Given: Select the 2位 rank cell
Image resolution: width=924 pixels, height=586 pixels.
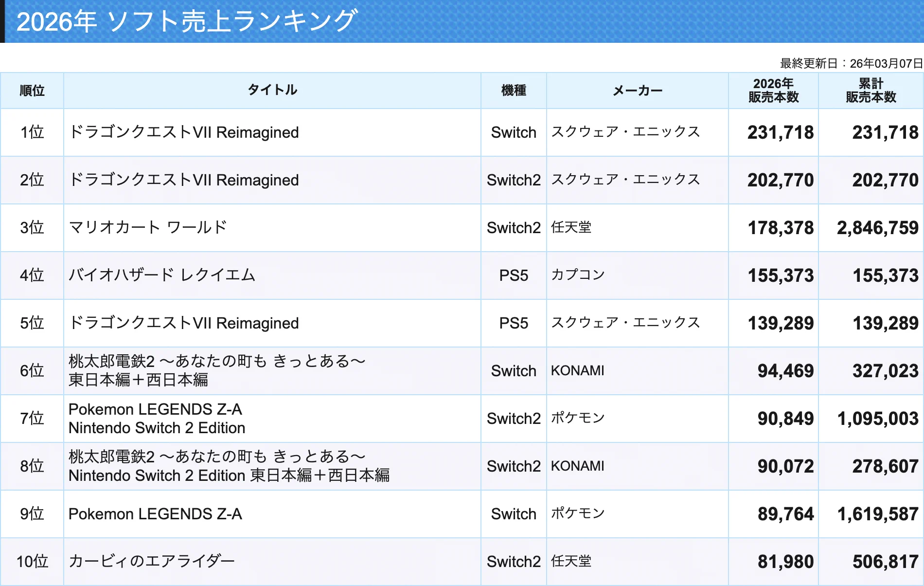Looking at the screenshot, I should pyautogui.click(x=32, y=180).
